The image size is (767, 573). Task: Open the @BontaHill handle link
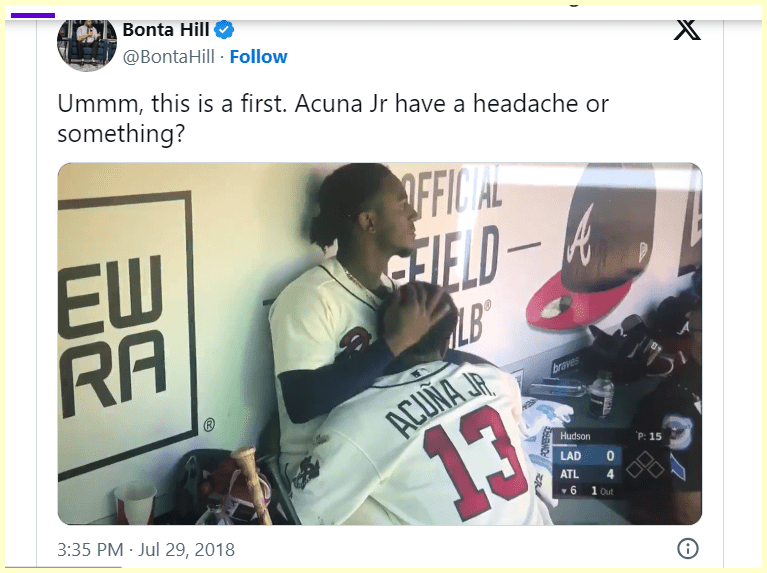[168, 57]
